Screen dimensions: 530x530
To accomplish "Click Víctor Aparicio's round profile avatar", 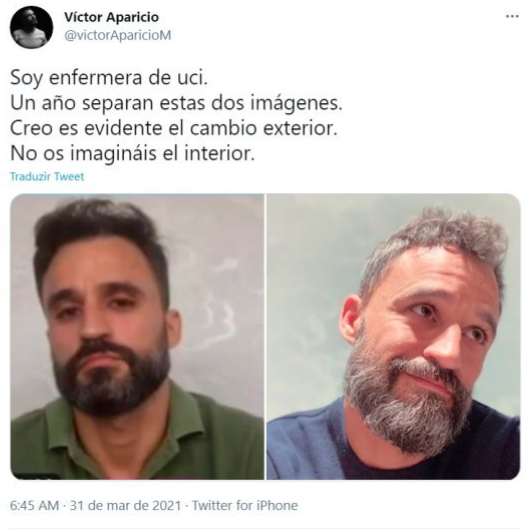I will tap(31, 27).
